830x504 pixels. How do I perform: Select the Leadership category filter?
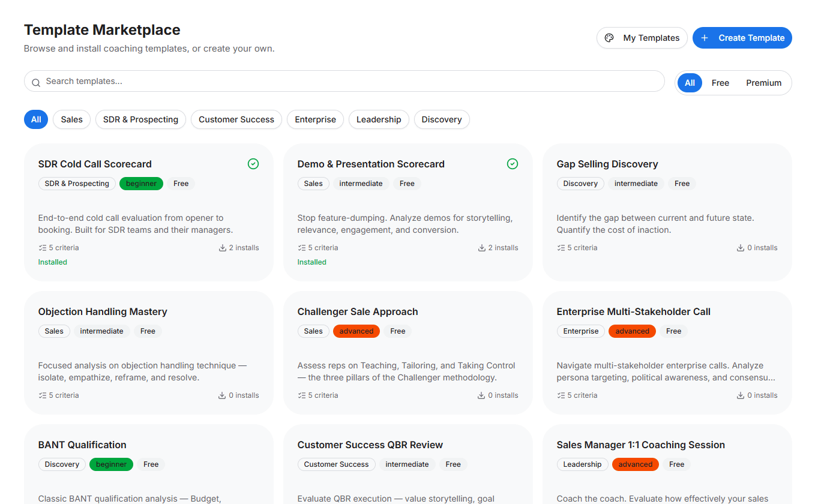(x=379, y=119)
